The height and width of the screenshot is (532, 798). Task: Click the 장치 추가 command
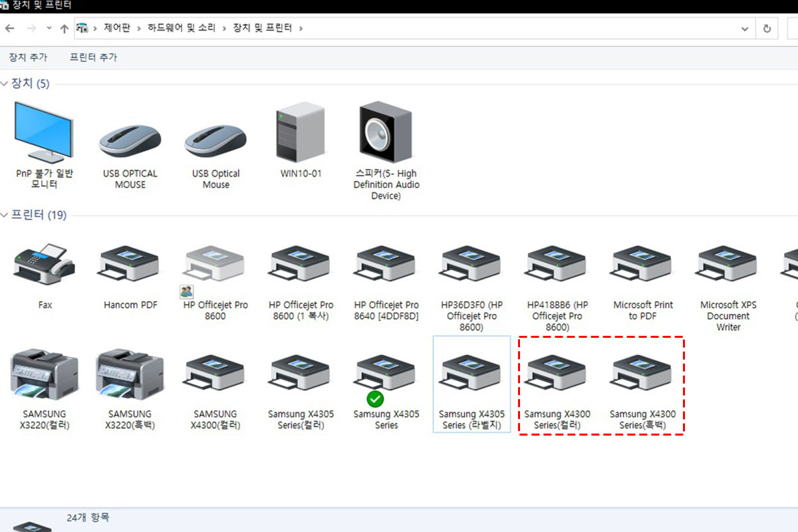tap(27, 57)
